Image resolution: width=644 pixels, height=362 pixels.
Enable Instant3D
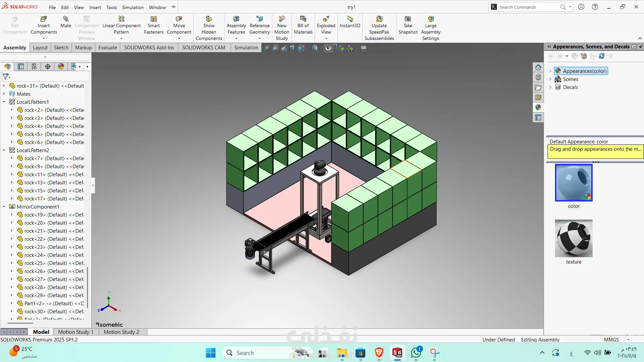tap(350, 22)
